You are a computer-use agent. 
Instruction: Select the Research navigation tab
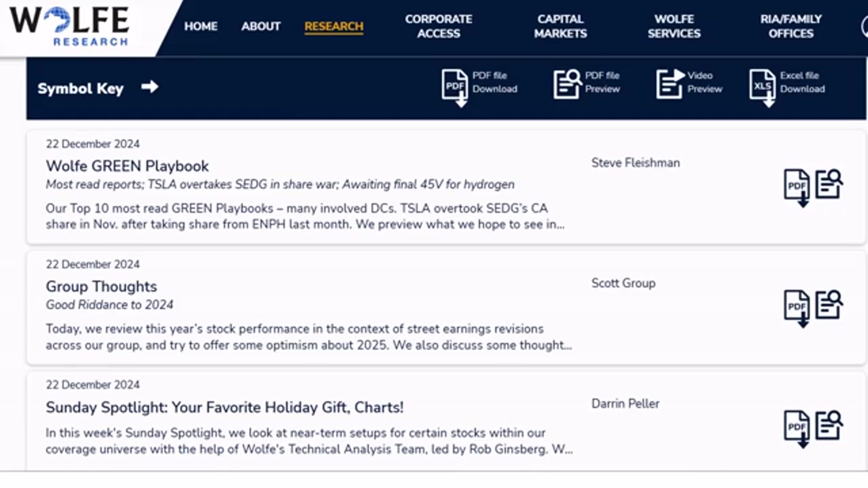point(334,27)
